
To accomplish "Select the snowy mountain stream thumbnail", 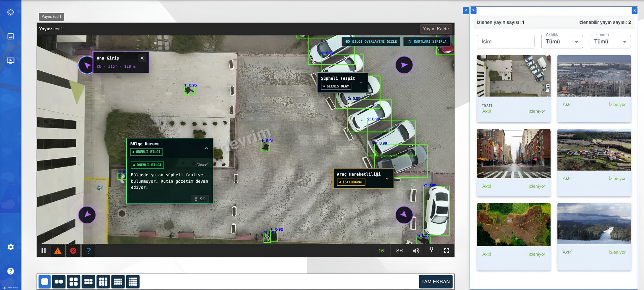I will [x=594, y=224].
